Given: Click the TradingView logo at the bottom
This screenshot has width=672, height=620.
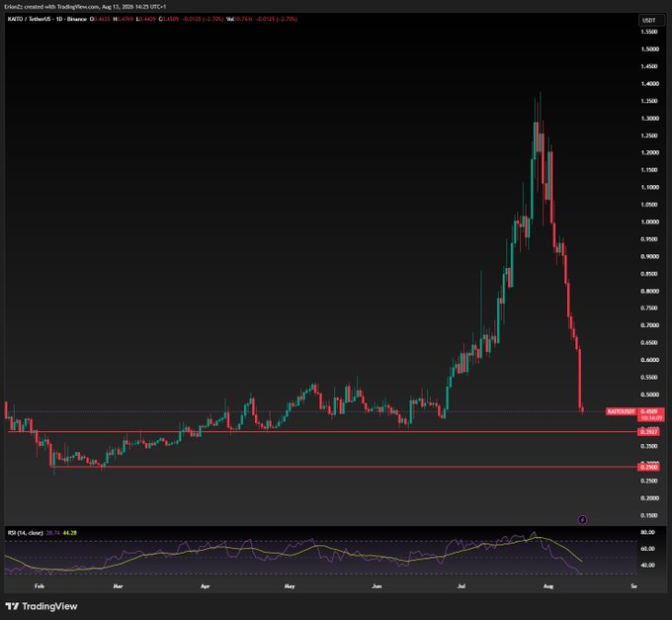Looking at the screenshot, I should pyautogui.click(x=42, y=606).
